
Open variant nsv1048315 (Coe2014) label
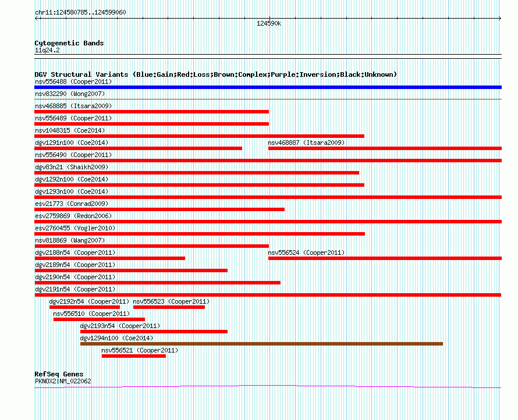[x=70, y=130]
